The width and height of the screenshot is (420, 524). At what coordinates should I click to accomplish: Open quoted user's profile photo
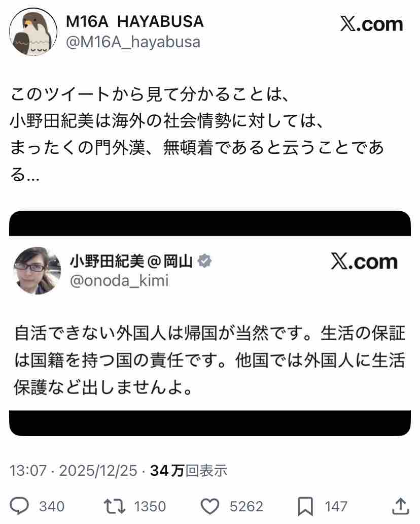(x=37, y=271)
